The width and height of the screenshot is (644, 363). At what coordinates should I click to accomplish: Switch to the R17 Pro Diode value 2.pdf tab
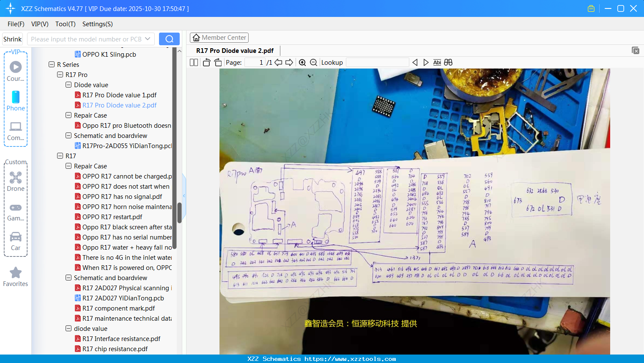[234, 50]
